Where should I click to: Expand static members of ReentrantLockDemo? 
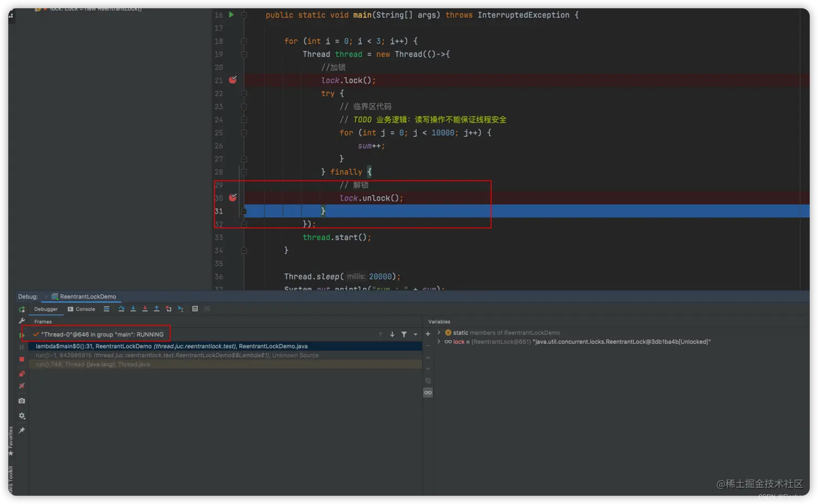[439, 333]
